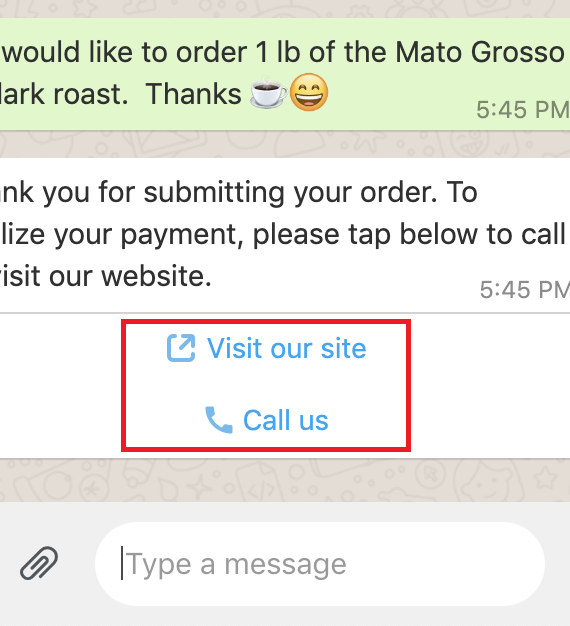570x626 pixels.
Task: Click the word Thanks in the green message
Action: tap(194, 94)
